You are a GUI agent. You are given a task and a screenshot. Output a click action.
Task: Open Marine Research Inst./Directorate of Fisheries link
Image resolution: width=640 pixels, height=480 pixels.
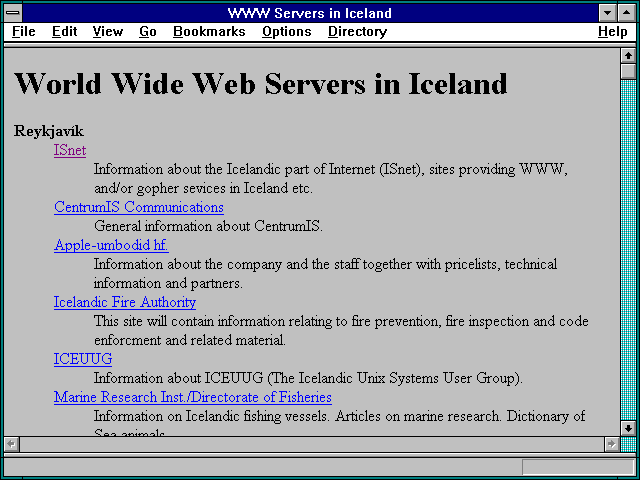193,397
